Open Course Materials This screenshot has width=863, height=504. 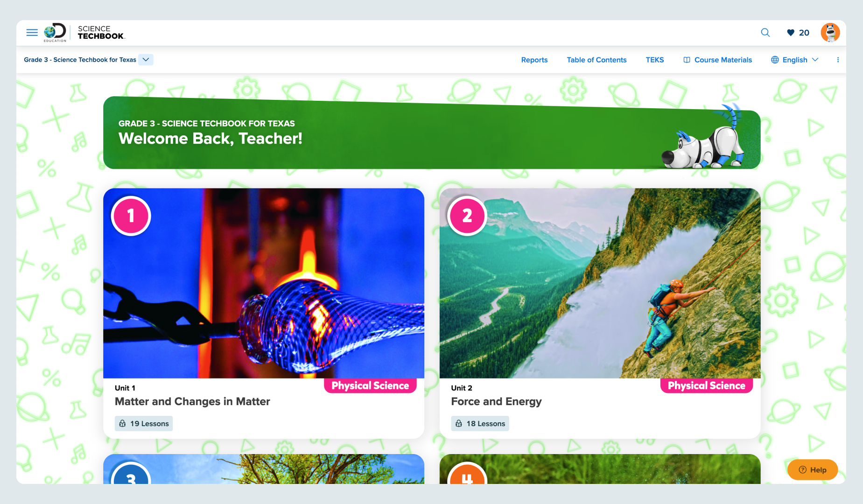[718, 60]
